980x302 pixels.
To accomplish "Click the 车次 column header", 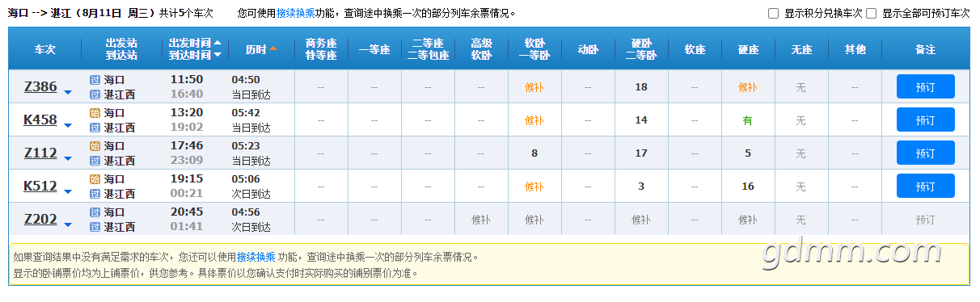I will click(45, 49).
